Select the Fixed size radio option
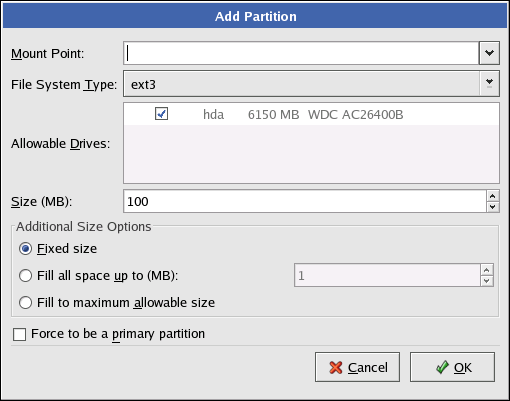The height and width of the screenshot is (401, 510). 25,249
